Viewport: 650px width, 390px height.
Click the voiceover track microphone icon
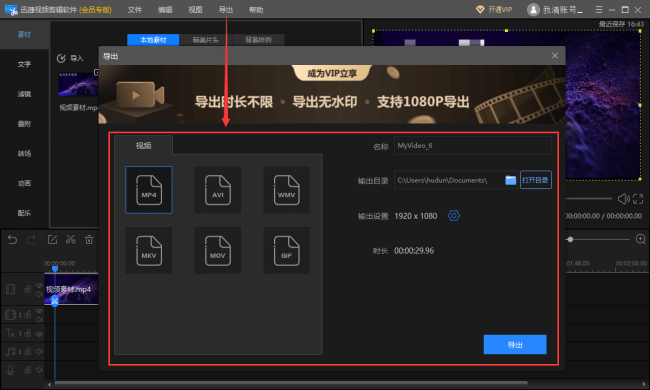click(10, 370)
